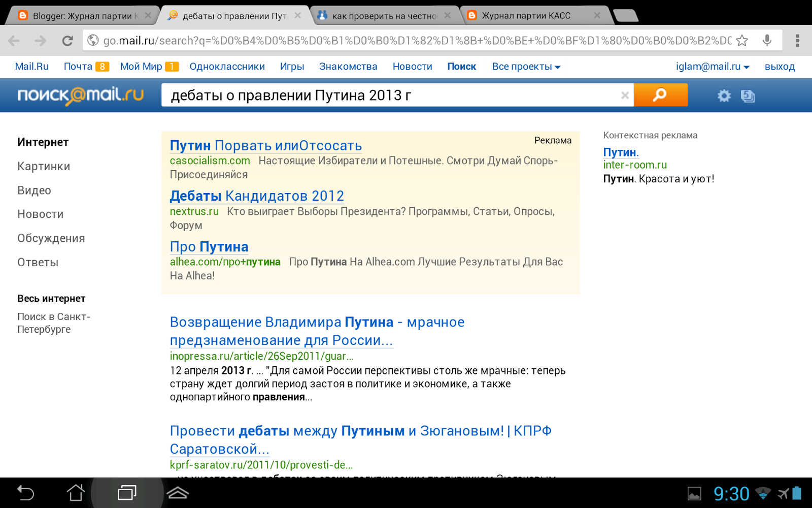Submit search with the orange magnifier button
The width and height of the screenshot is (812, 508).
pyautogui.click(x=661, y=95)
